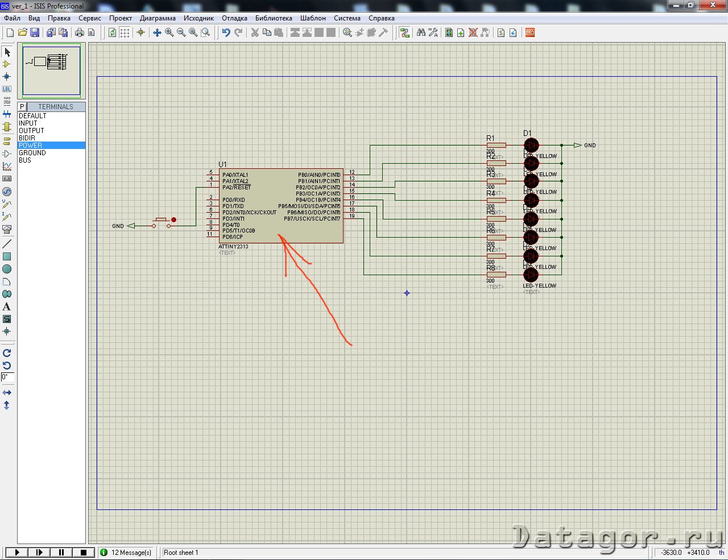Viewport: 728px width, 560px height.
Task: Click the rotation angle input field
Action: click(7, 377)
